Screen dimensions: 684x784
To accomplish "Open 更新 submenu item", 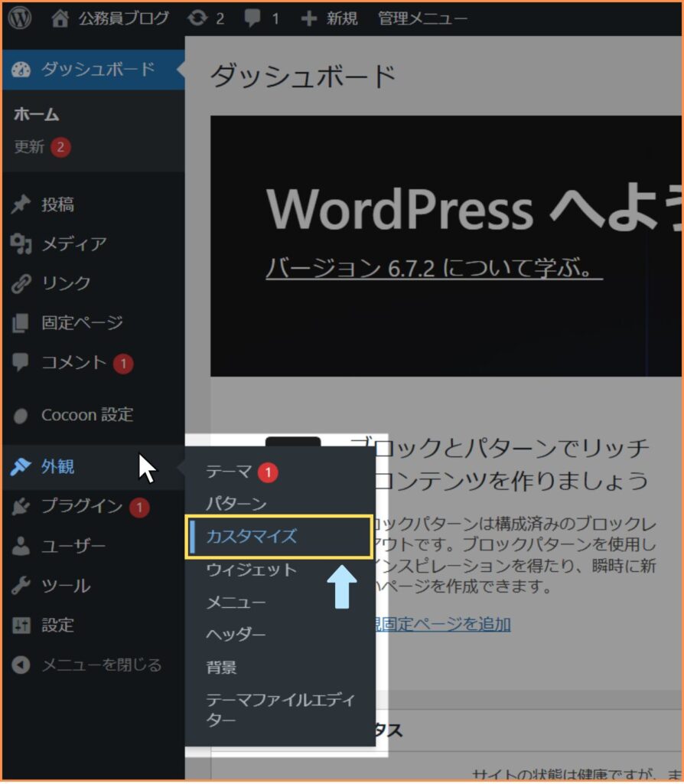I will click(x=29, y=147).
